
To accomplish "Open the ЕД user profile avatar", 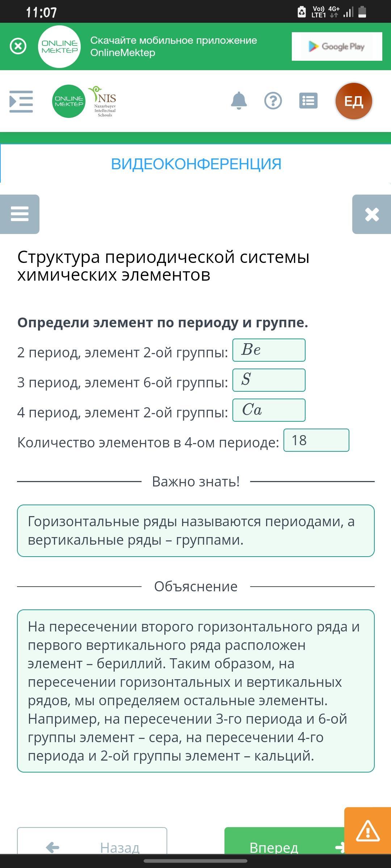I will [x=354, y=101].
